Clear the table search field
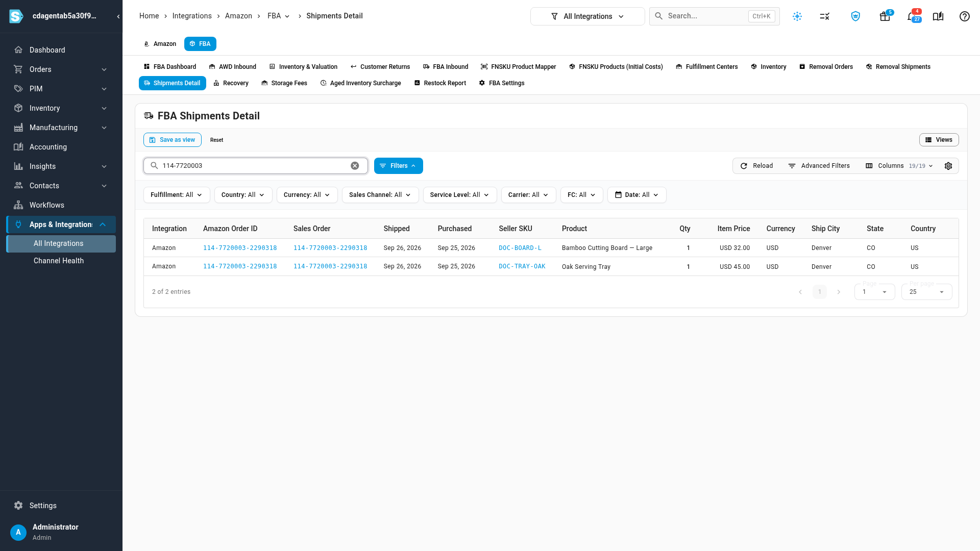The width and height of the screenshot is (980, 551). [x=355, y=166]
